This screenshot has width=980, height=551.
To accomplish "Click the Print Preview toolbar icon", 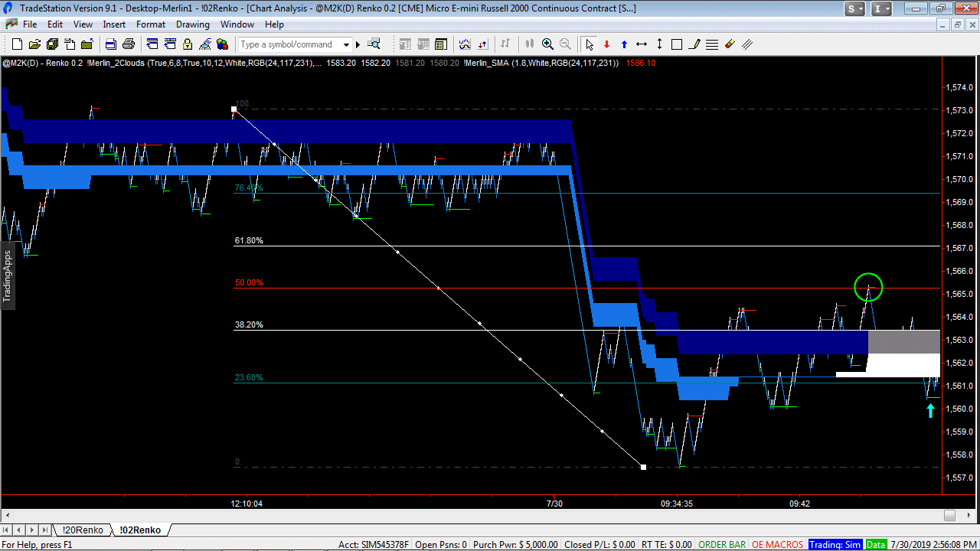I will pos(111,44).
